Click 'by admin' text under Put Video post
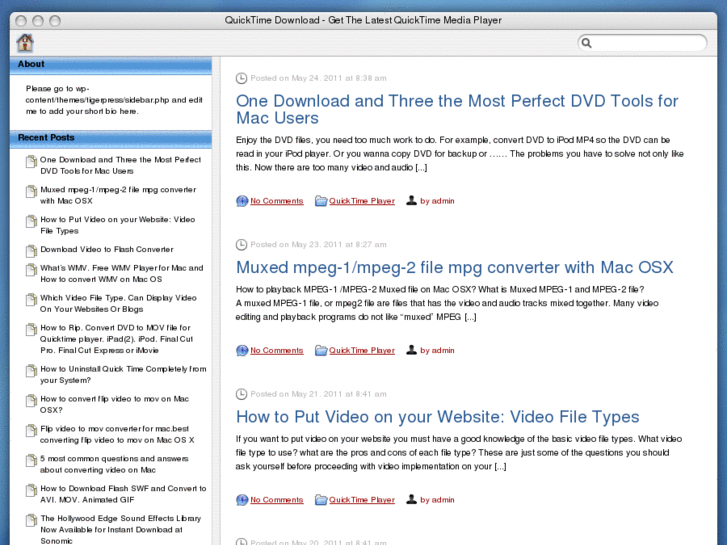 pos(437,500)
